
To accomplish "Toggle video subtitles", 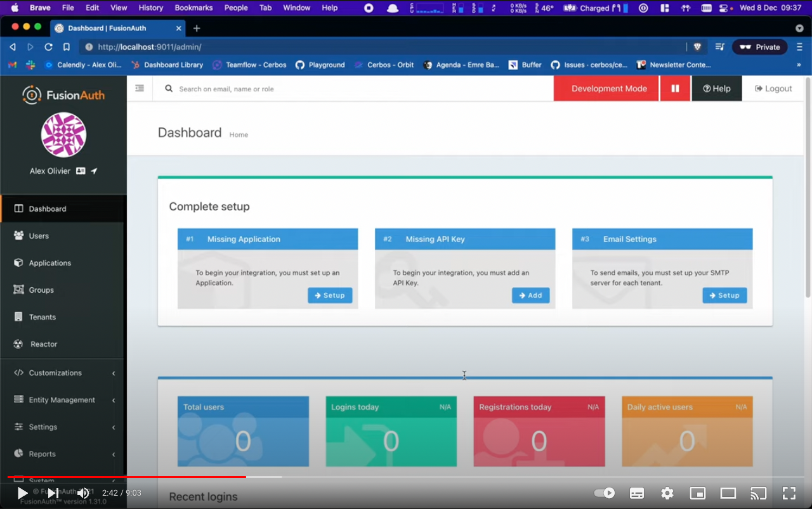I will [637, 493].
